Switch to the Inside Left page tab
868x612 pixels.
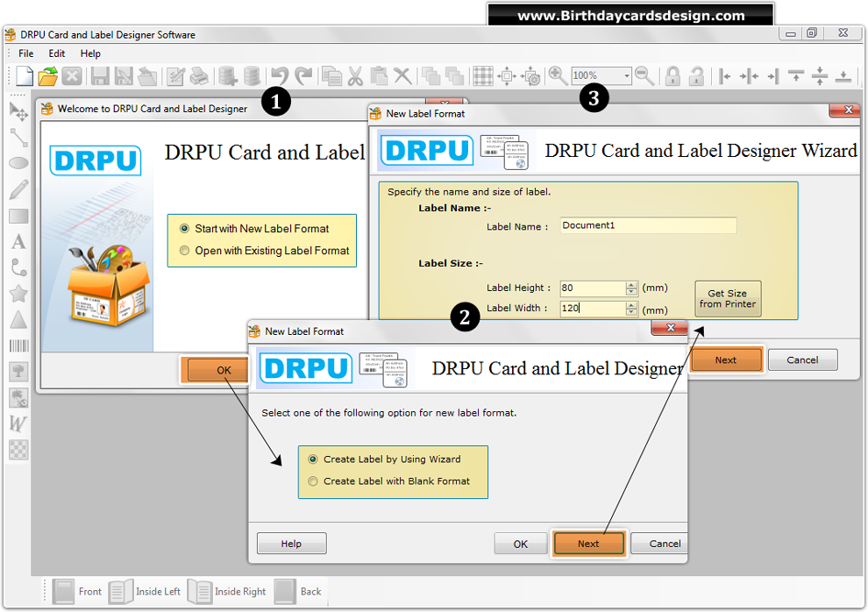(x=145, y=592)
